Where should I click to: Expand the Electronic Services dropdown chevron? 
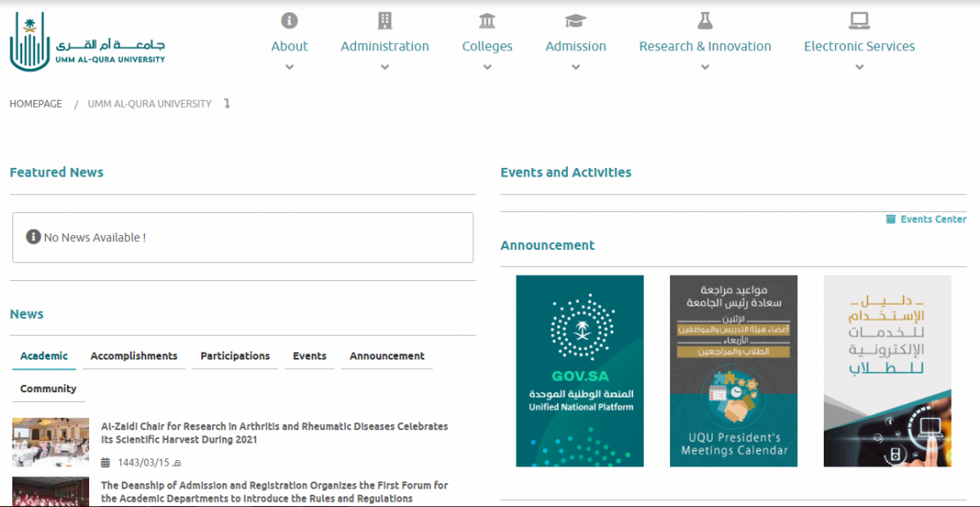(x=859, y=67)
